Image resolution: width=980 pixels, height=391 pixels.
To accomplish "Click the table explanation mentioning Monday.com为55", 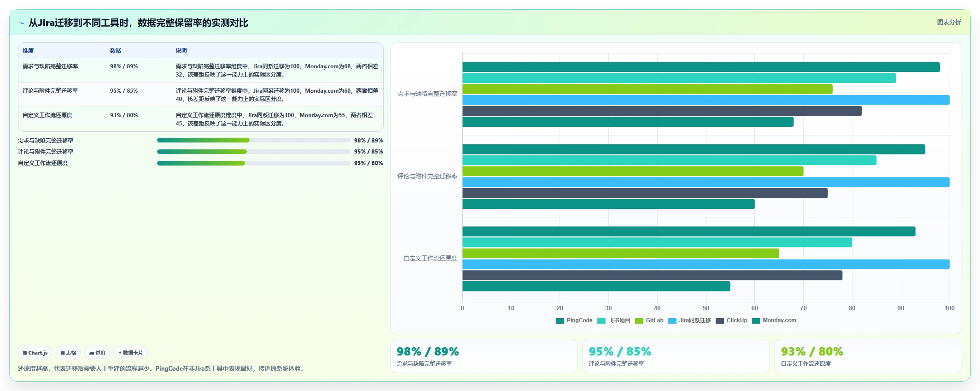I will click(274, 119).
